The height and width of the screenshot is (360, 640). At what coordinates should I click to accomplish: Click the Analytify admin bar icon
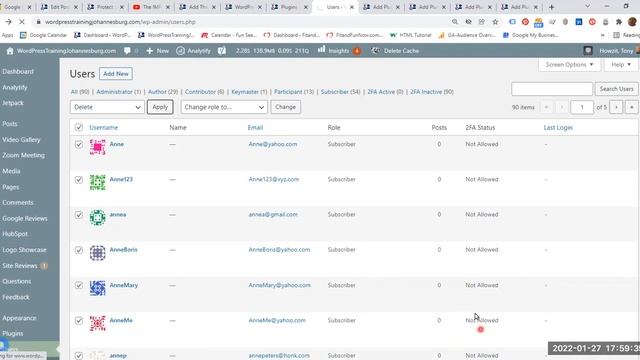point(180,51)
